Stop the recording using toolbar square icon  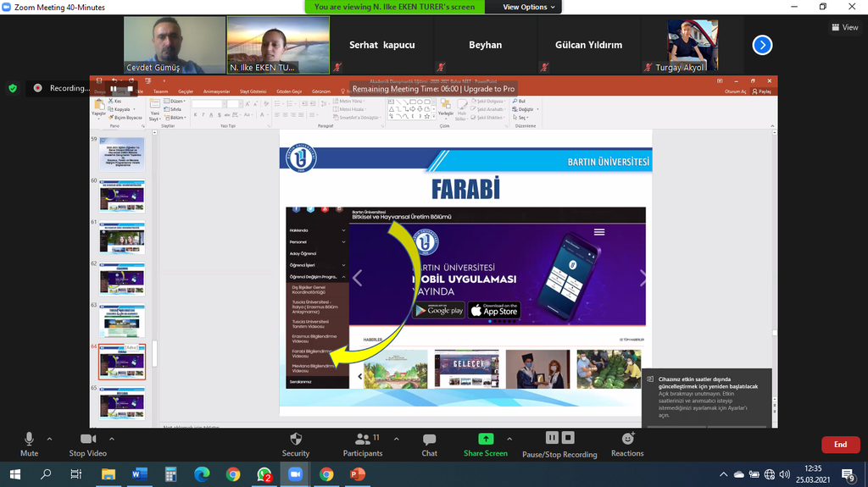[x=568, y=438]
